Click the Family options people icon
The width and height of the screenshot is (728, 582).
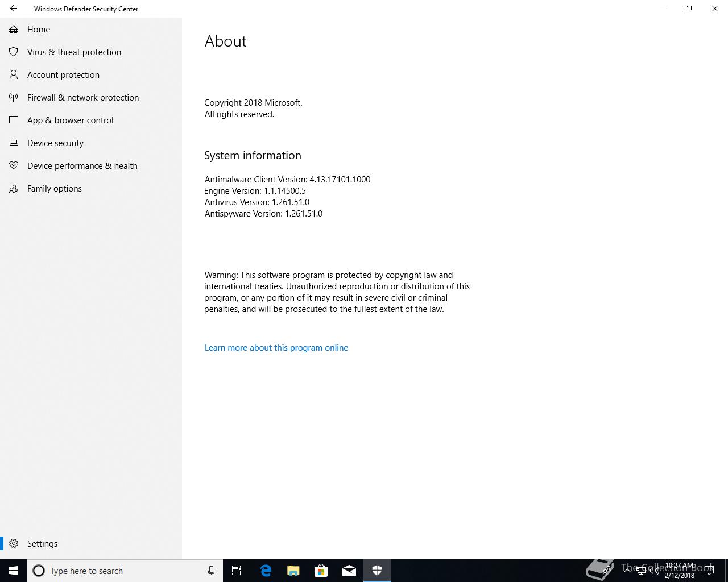point(14,189)
